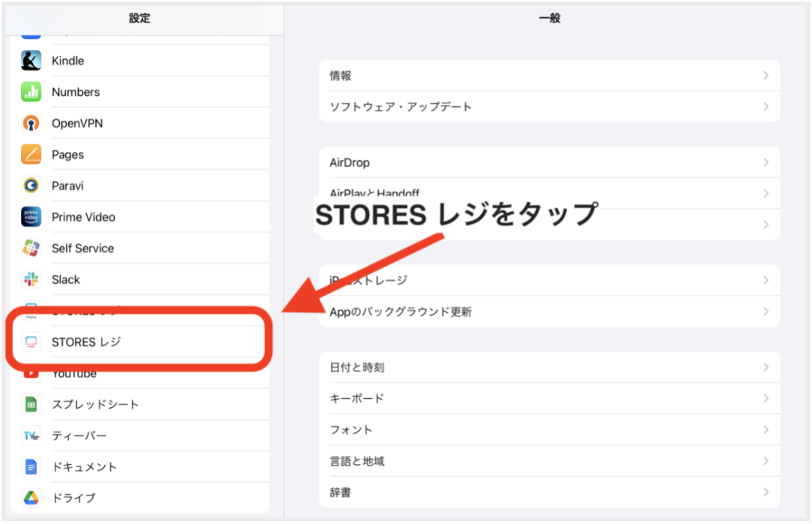Open 辞書 settings
The width and height of the screenshot is (812, 524).
[x=549, y=492]
